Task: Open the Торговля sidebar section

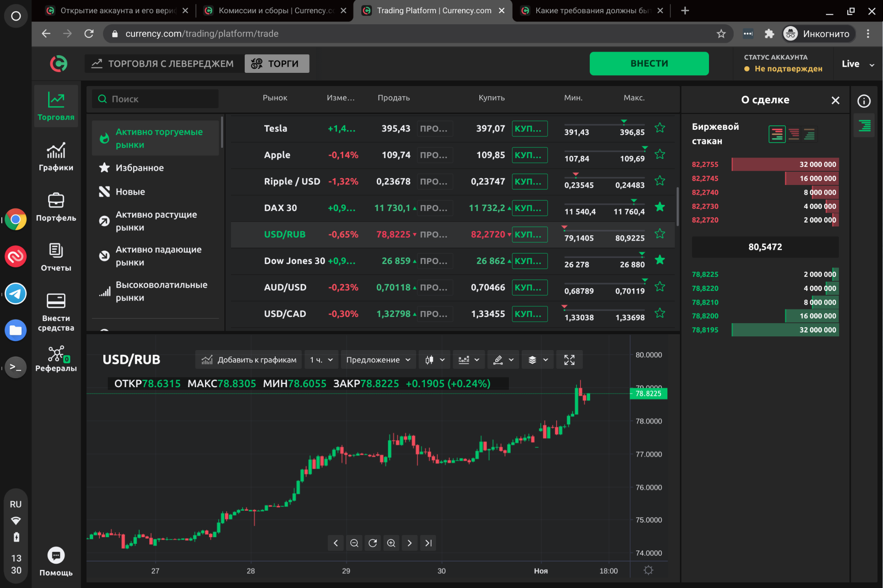Action: (x=56, y=106)
